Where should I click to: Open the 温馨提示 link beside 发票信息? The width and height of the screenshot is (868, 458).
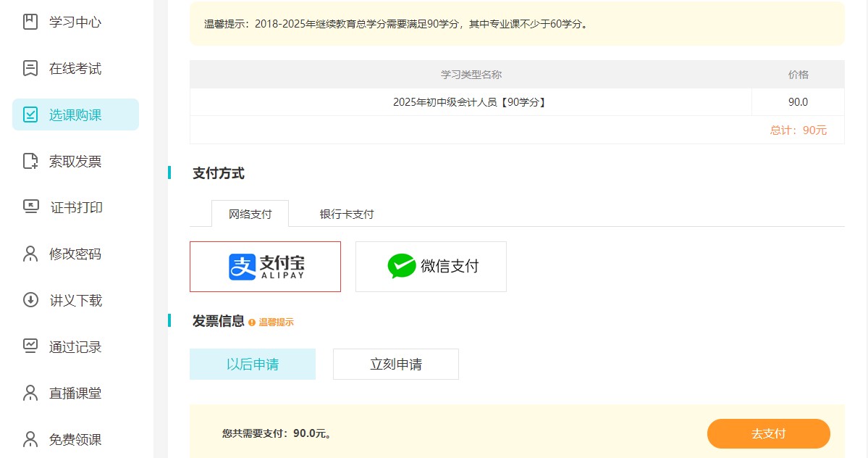coord(278,322)
